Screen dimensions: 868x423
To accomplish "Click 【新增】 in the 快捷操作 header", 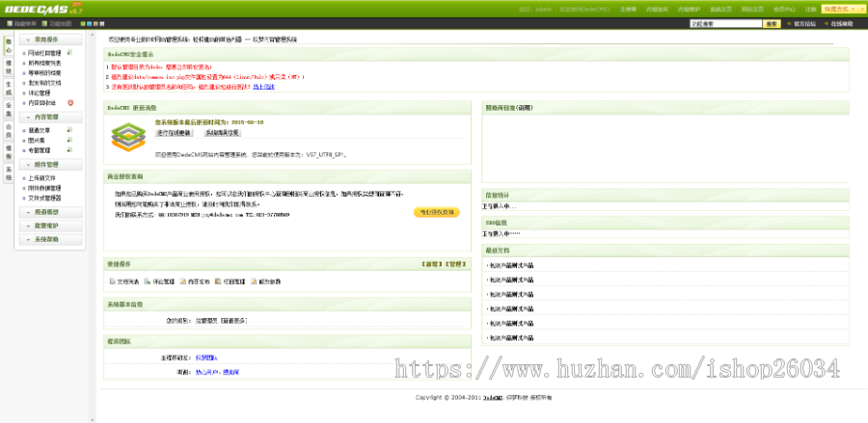I will coord(432,264).
